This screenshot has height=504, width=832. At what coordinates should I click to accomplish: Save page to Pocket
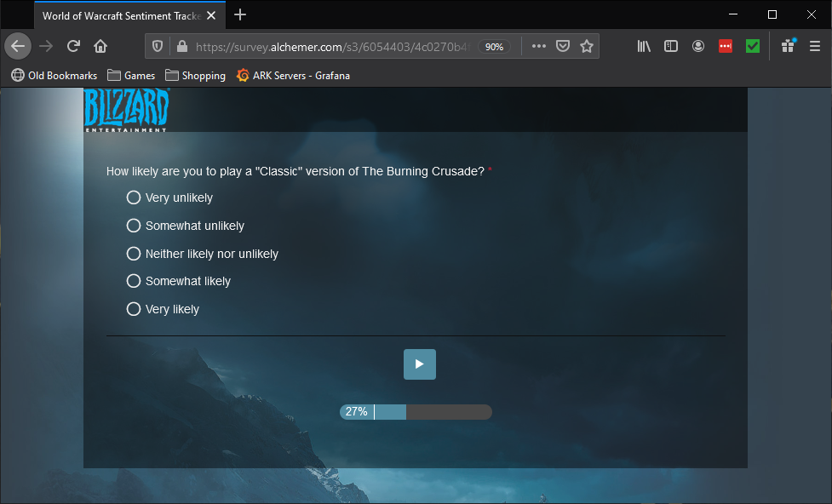563,47
